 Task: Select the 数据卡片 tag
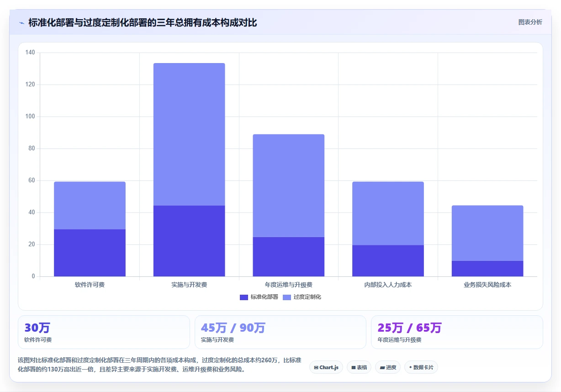(421, 367)
